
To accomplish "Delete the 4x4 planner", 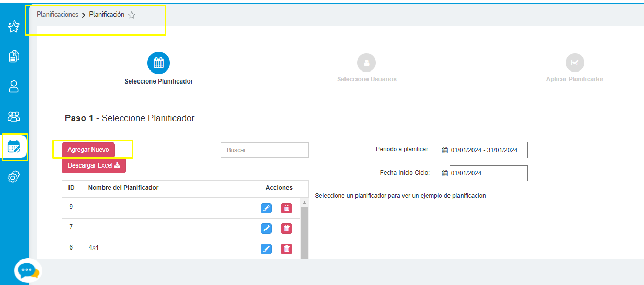I will pos(286,249).
